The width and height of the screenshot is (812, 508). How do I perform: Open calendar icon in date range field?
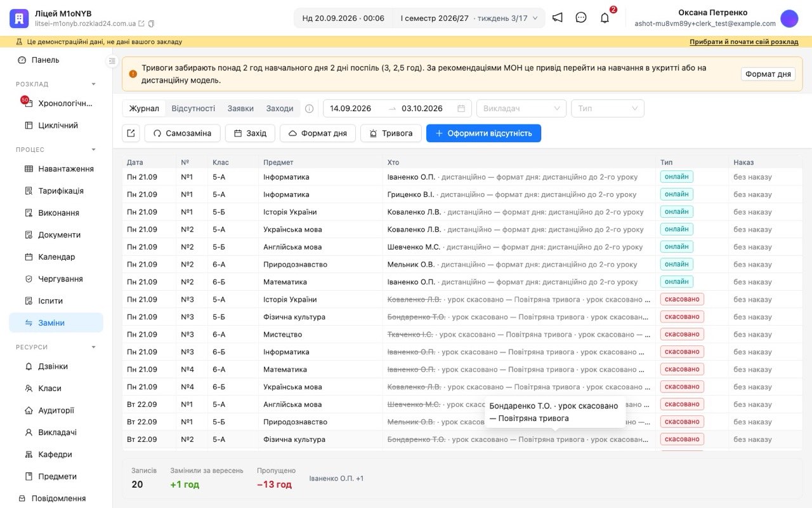(x=461, y=109)
